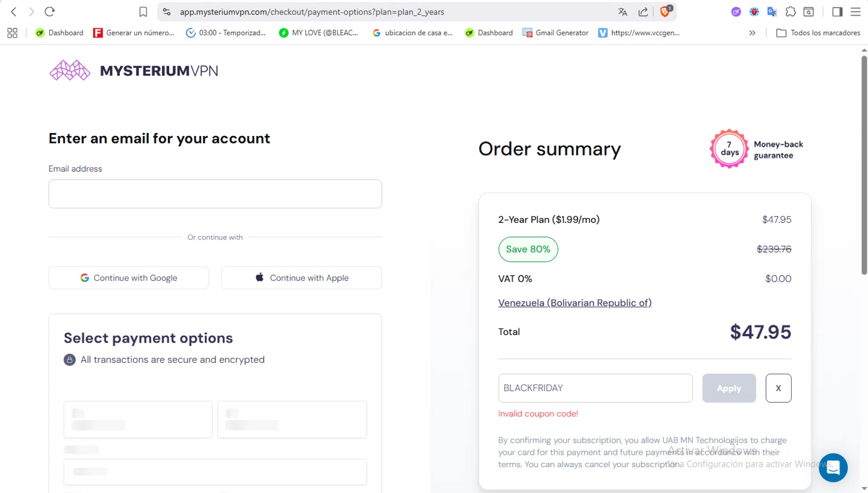Screen dimensions: 868x493
Task: Click the 7 days money-back badge
Action: point(729,149)
